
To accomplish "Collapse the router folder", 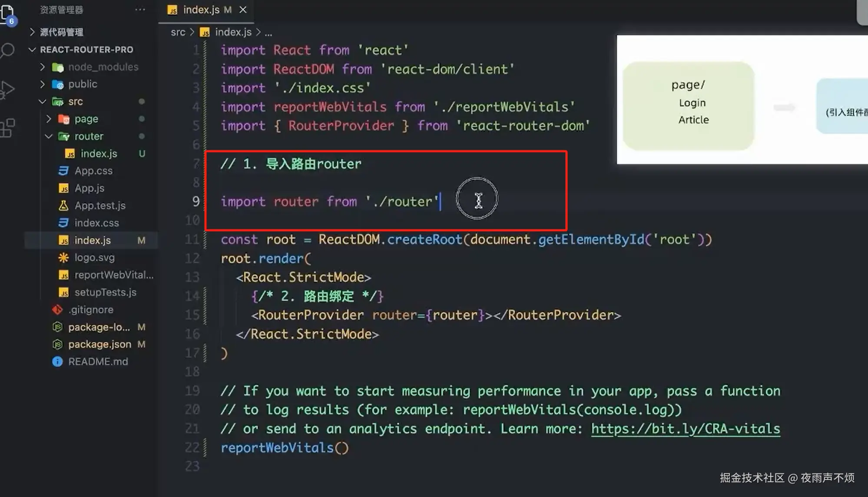I will click(89, 136).
